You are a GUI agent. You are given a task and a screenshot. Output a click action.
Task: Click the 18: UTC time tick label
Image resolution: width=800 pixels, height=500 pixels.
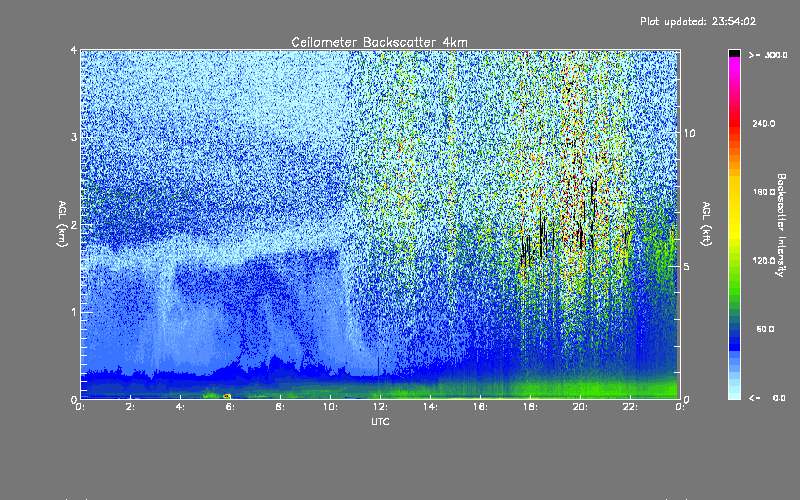coord(530,407)
